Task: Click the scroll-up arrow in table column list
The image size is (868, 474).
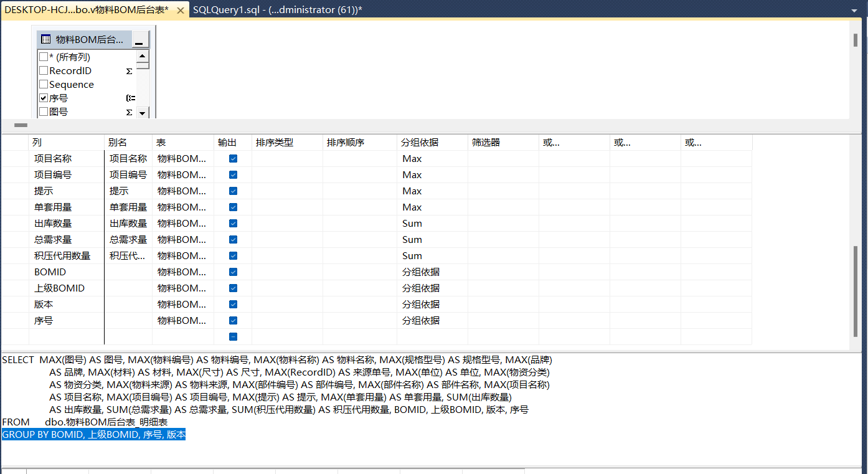Action: point(143,57)
